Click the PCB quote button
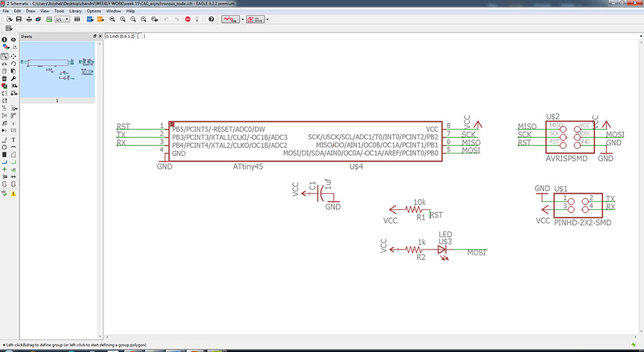This screenshot has height=352, width=644. point(255,19)
